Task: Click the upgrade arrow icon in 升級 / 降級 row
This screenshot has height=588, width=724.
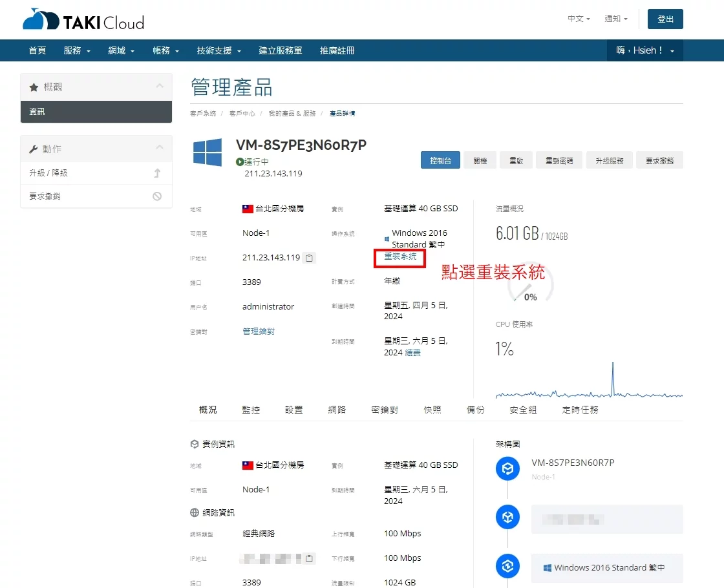Action: coord(157,173)
